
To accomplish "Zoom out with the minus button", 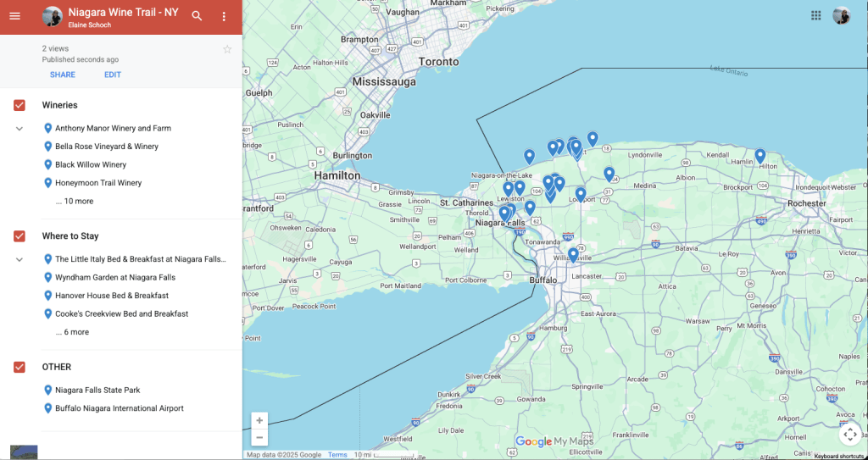I will [259, 438].
